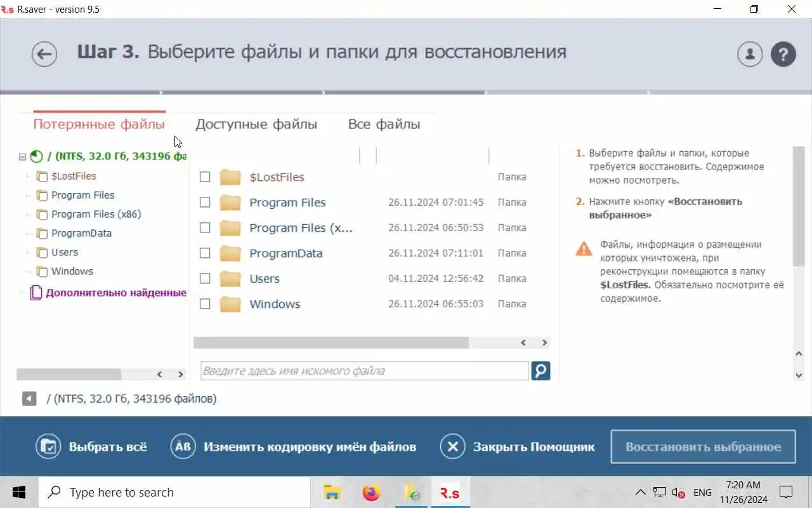Click the tree panel horizontal scrollbar thumb
Screen dimensions: 812x508
pos(69,375)
